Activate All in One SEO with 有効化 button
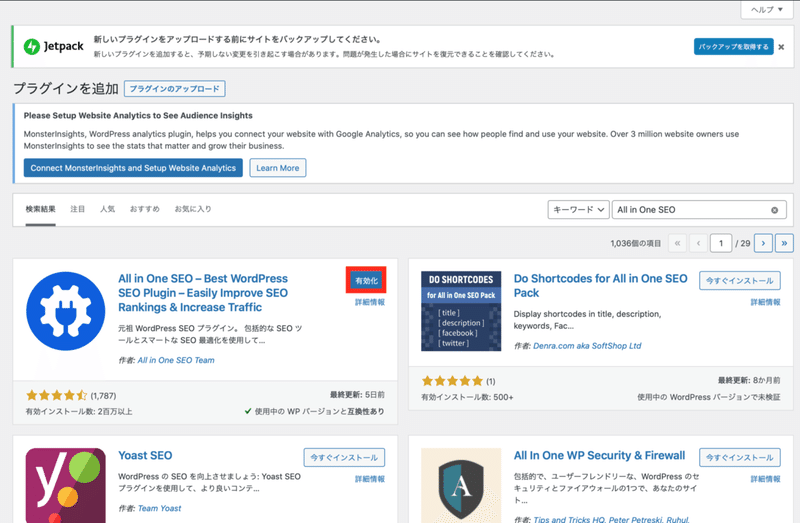800x523 pixels. [x=366, y=281]
